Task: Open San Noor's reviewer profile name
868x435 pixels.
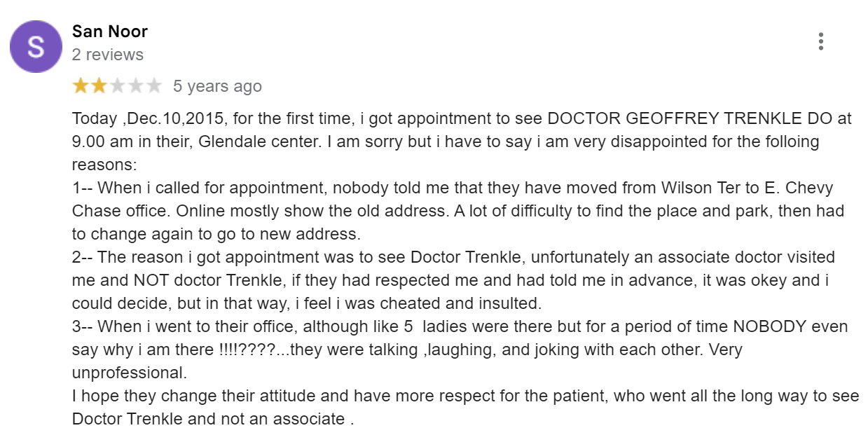Action: 110,32
